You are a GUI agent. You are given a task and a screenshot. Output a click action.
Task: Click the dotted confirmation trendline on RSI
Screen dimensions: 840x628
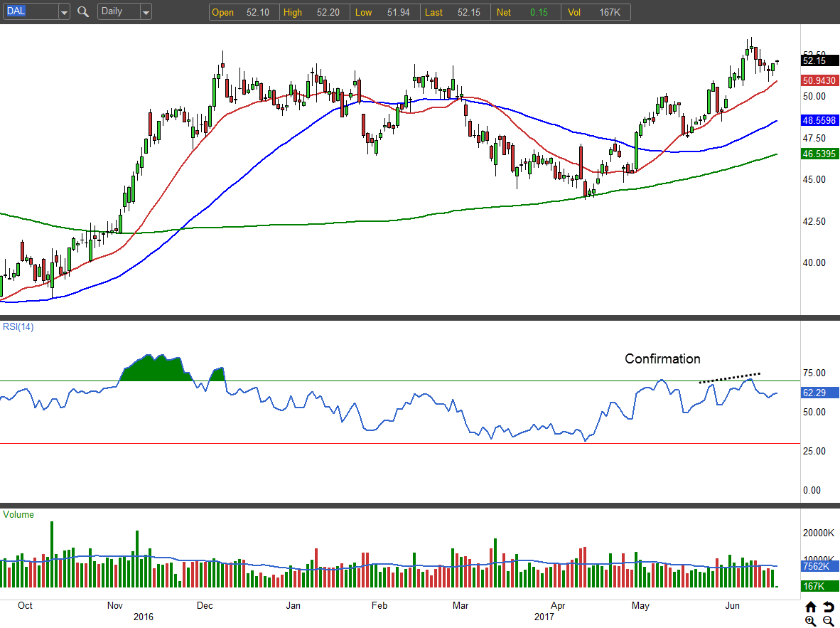tap(730, 378)
